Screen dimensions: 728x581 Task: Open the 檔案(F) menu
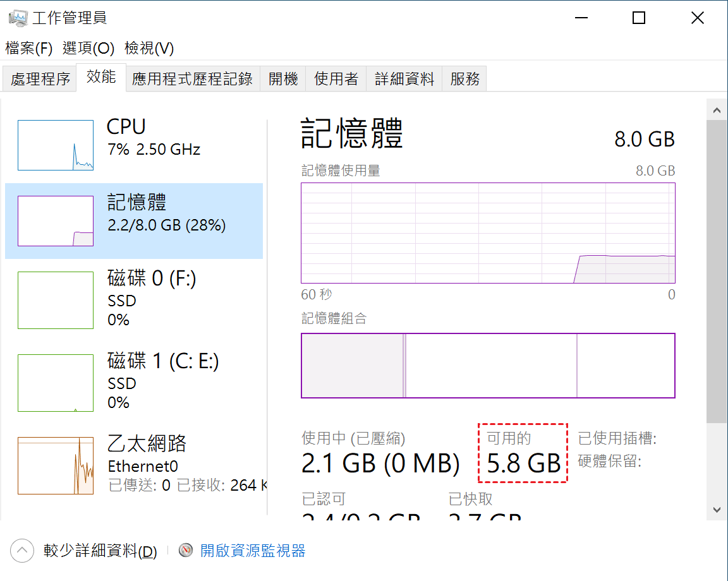click(x=29, y=48)
